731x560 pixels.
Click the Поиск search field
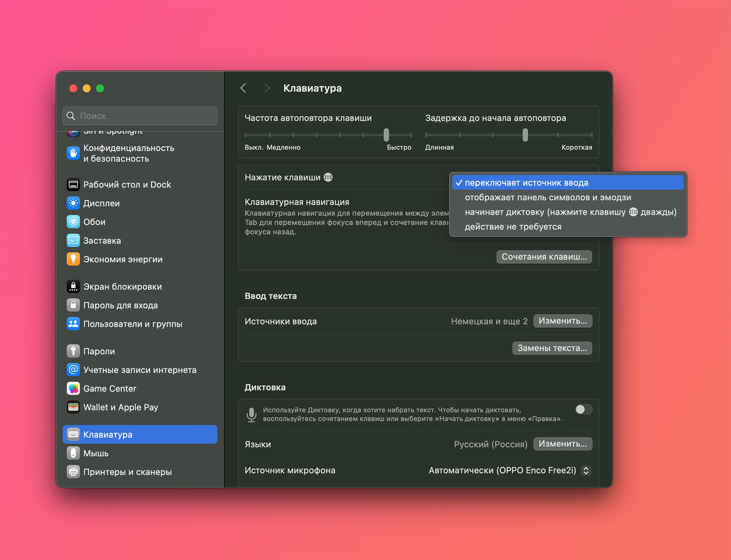pyautogui.click(x=140, y=116)
